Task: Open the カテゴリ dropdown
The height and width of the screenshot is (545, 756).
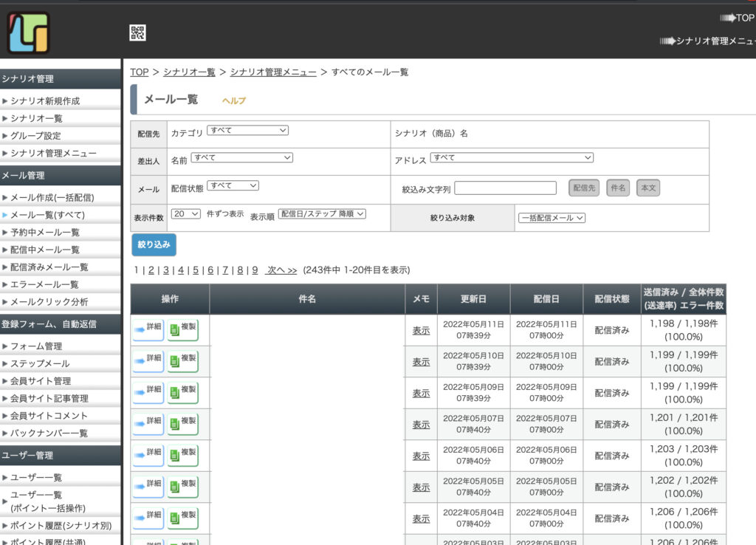Action: (x=247, y=131)
